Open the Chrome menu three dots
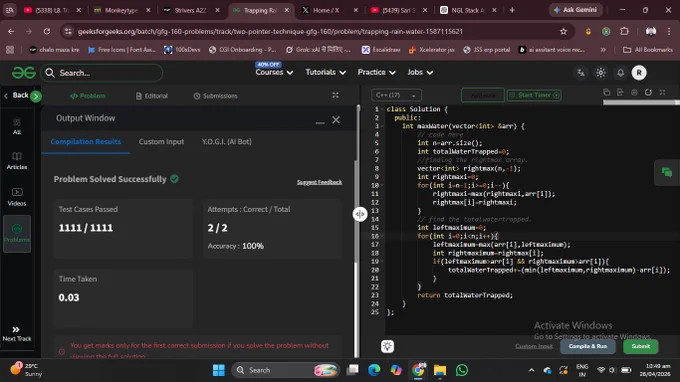The height and width of the screenshot is (382, 680). (669, 31)
